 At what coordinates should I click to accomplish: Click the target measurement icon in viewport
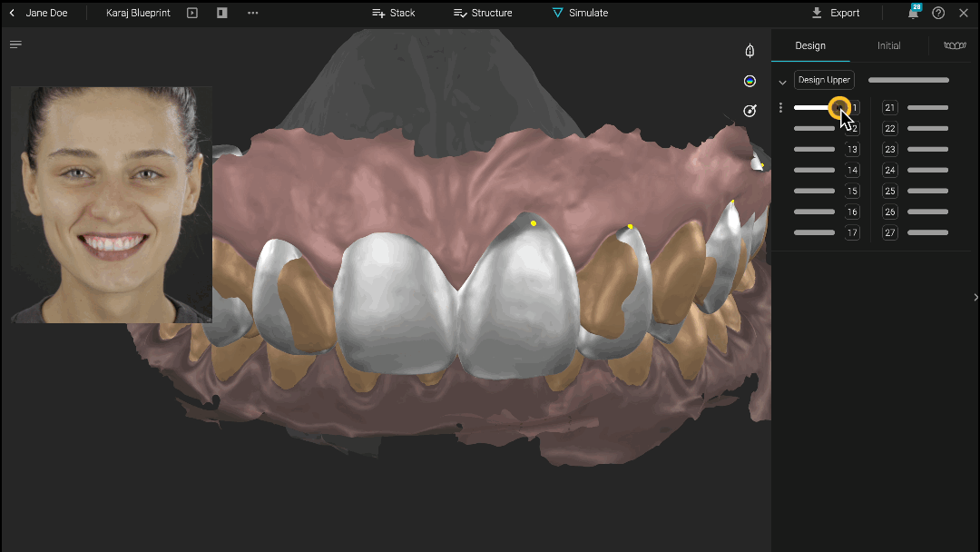click(750, 111)
